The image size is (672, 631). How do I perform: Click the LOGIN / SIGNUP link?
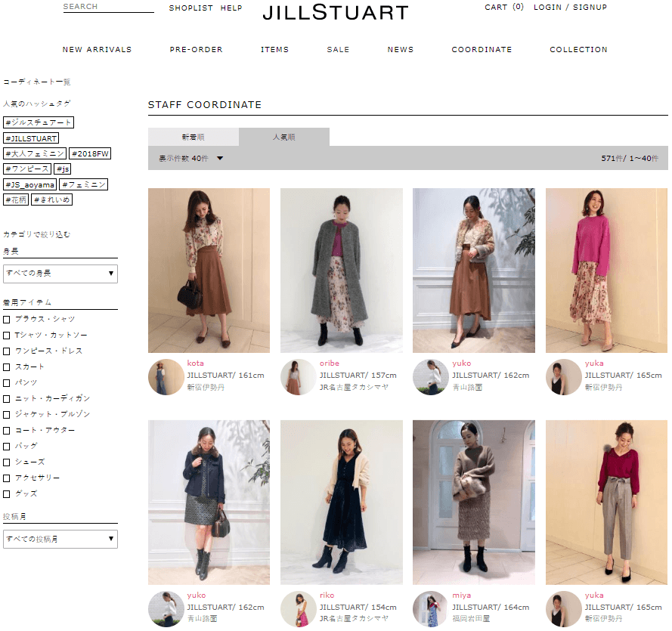(x=570, y=8)
